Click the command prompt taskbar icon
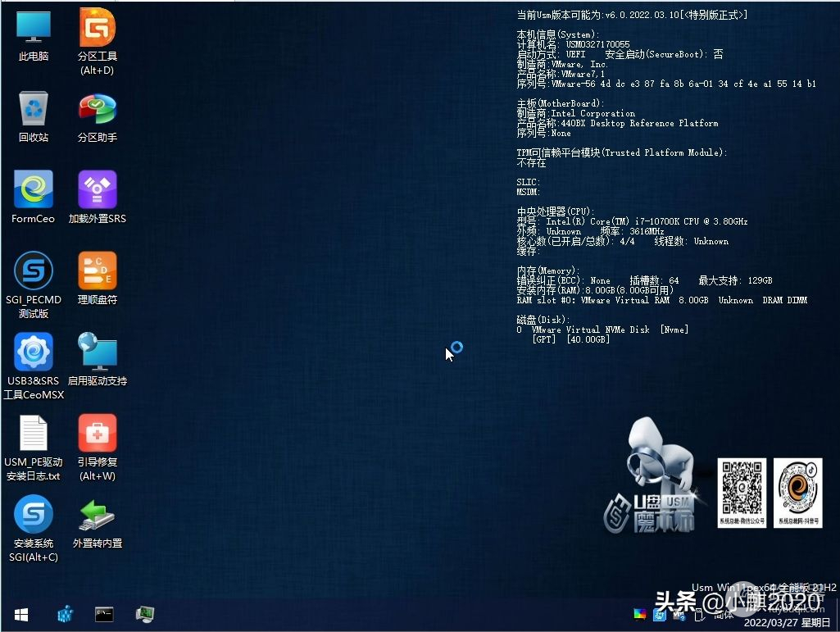Image resolution: width=840 pixels, height=632 pixels. click(104, 614)
